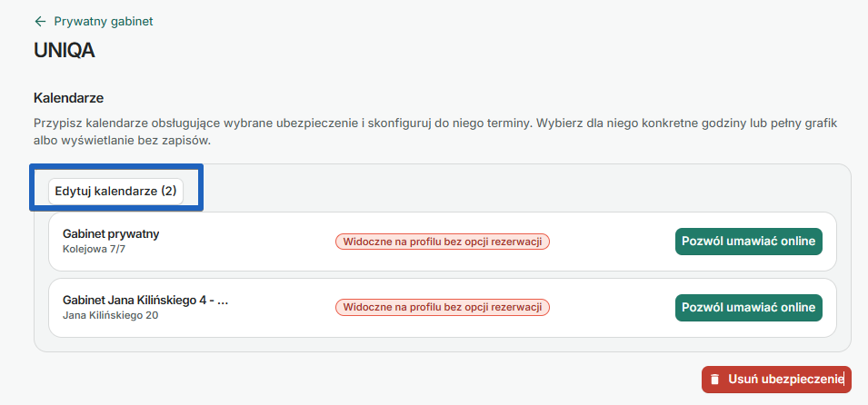Viewport: 868px width, 405px height.
Task: Click the back arrow icon
Action: tap(40, 22)
